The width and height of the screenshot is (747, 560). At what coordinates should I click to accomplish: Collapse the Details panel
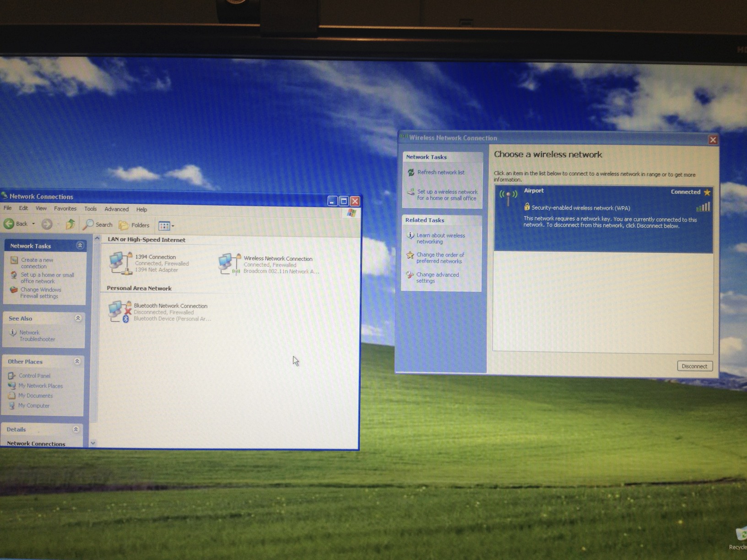(x=76, y=429)
